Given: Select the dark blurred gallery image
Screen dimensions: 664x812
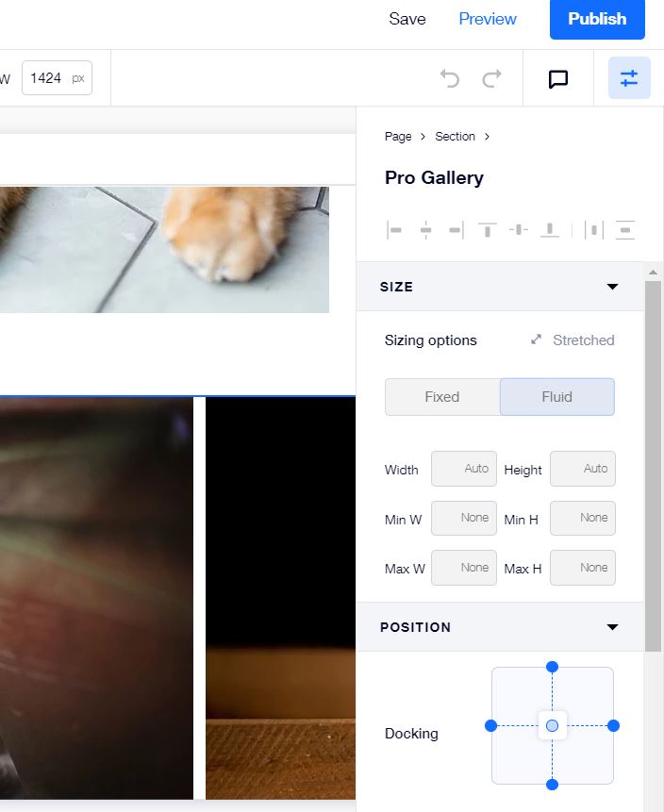Looking at the screenshot, I should (x=96, y=598).
